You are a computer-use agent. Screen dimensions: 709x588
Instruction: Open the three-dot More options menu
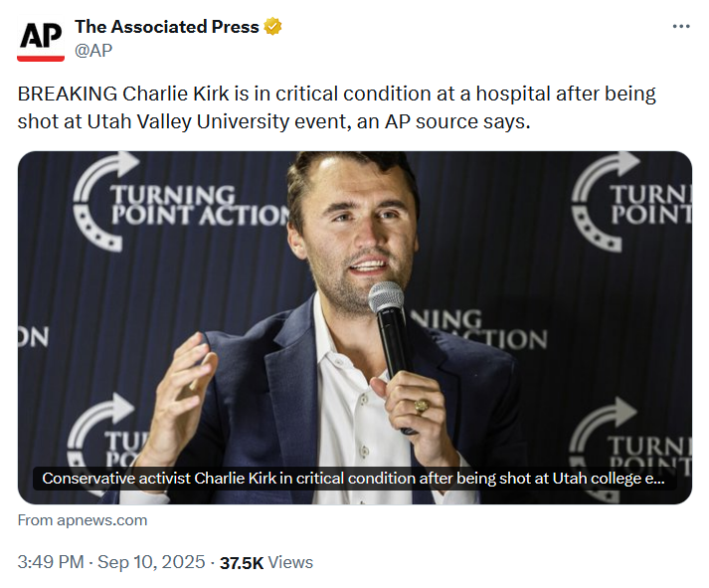pyautogui.click(x=680, y=26)
